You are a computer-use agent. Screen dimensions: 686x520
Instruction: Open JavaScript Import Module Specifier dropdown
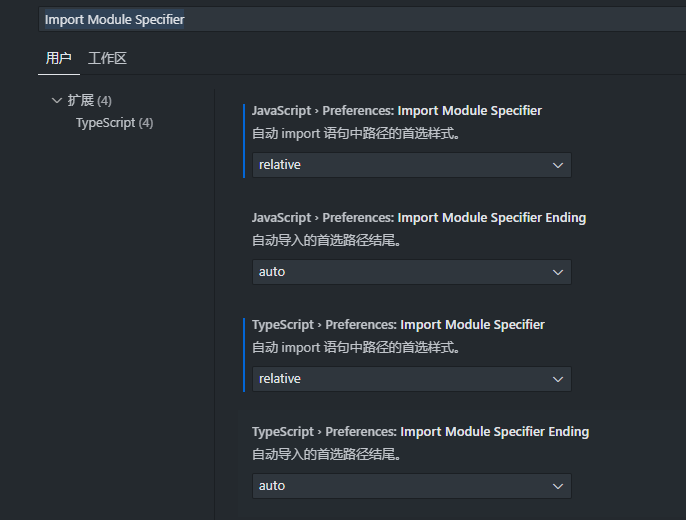[411, 165]
